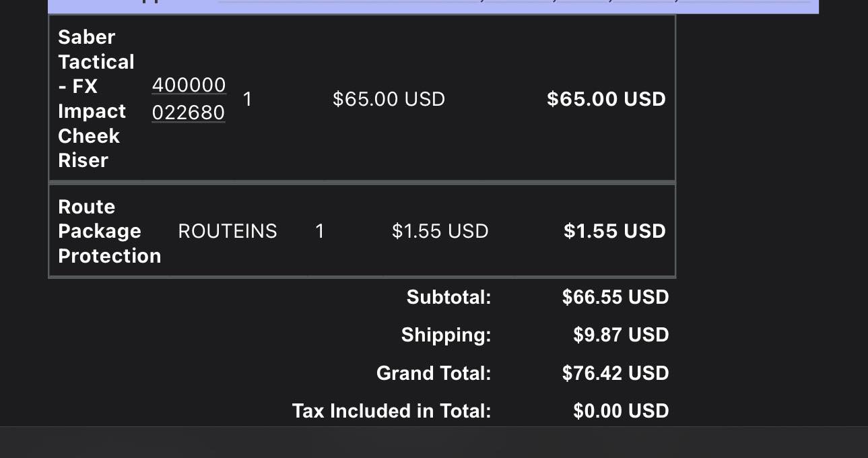Viewport: 868px width, 458px height.
Task: Select the Saber Tactical FX Impact Cheek Riser name
Action: [96, 98]
